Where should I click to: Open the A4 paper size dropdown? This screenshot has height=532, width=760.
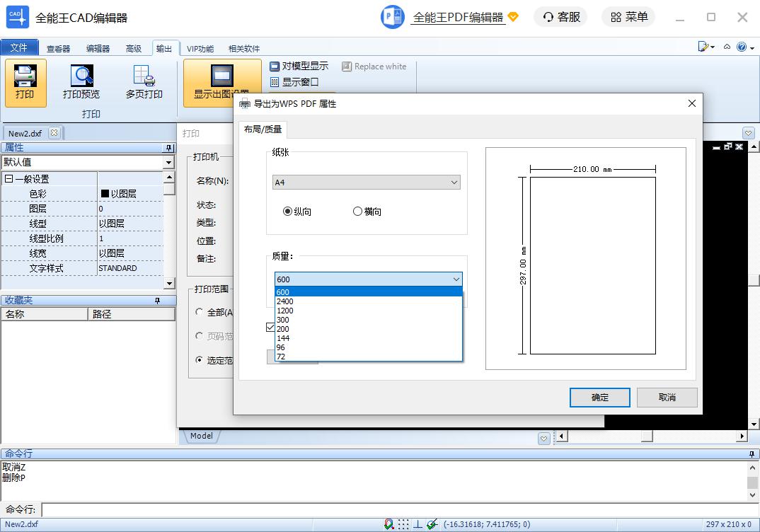pyautogui.click(x=367, y=183)
